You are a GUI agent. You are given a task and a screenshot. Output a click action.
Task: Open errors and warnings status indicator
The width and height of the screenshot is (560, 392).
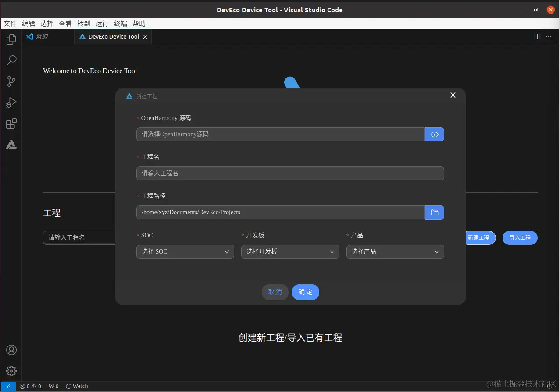pos(30,386)
